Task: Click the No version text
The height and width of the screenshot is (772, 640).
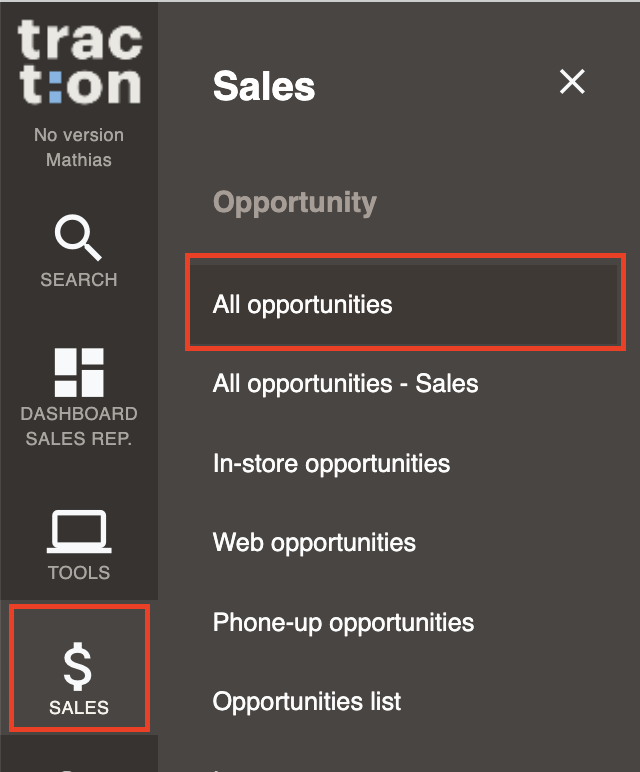Action: coord(79,135)
